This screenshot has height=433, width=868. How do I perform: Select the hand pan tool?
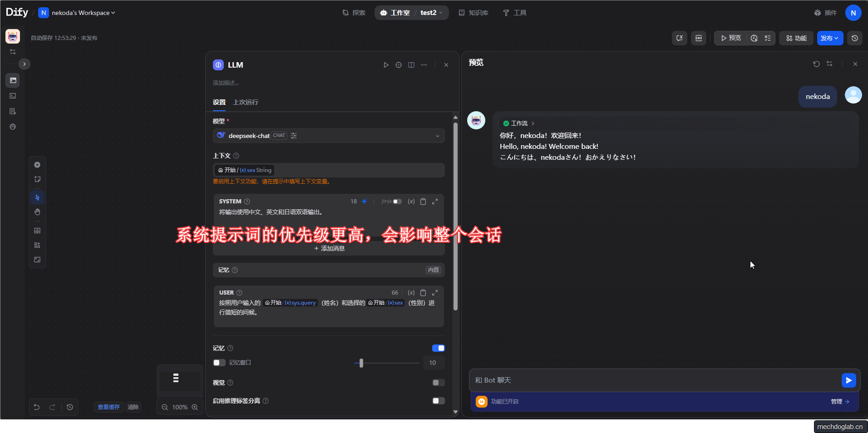[x=37, y=212]
